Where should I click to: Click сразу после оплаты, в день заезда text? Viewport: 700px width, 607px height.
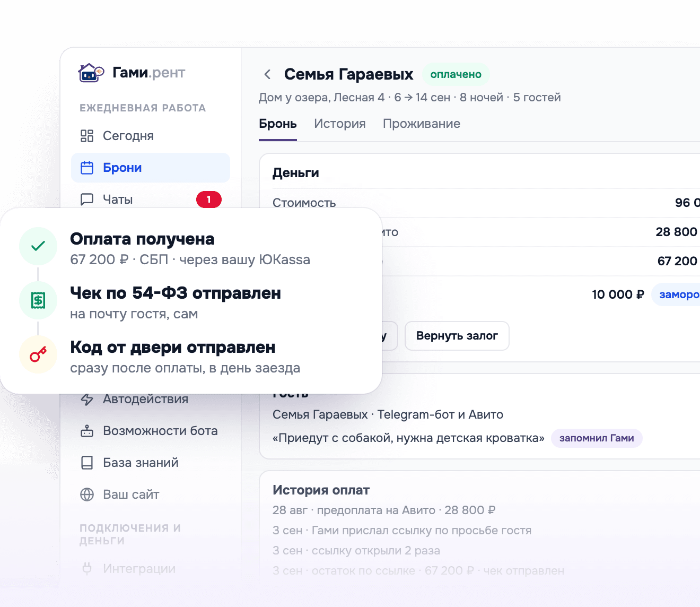(x=185, y=368)
